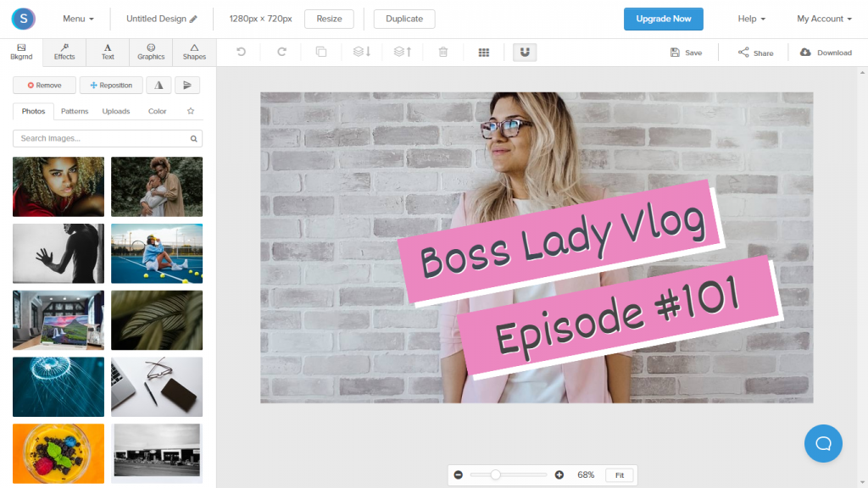The height and width of the screenshot is (488, 868).
Task: Open the Shapes panel
Action: coord(193,52)
